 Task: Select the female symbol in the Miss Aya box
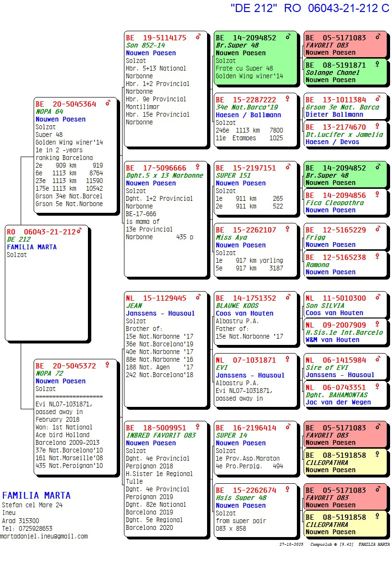pos(288,229)
